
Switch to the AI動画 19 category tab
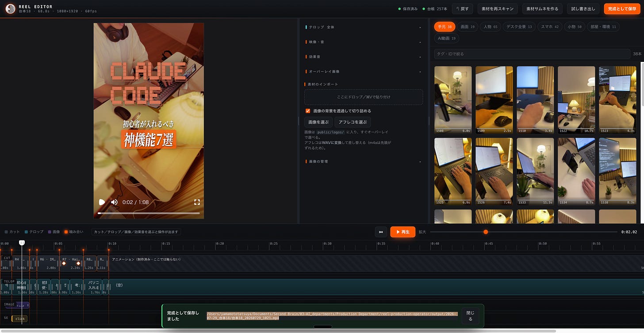click(447, 38)
